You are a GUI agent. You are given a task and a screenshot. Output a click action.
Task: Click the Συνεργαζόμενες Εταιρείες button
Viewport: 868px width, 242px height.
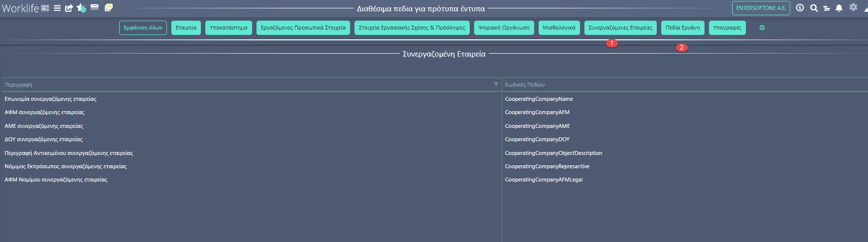pyautogui.click(x=620, y=28)
